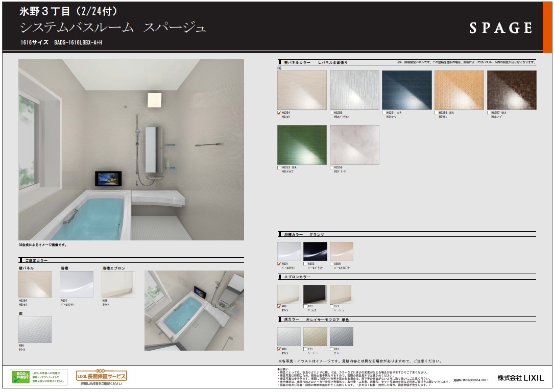Click the 株式会社 LIXIL company logo
The height and width of the screenshot is (392, 554).
tap(520, 378)
